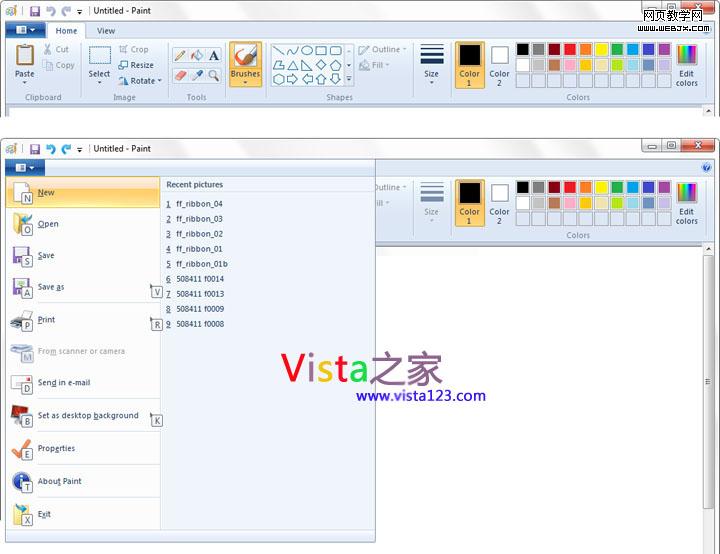Image resolution: width=720 pixels, height=554 pixels.
Task: Click the Help icon in lower window
Action: coord(707,168)
